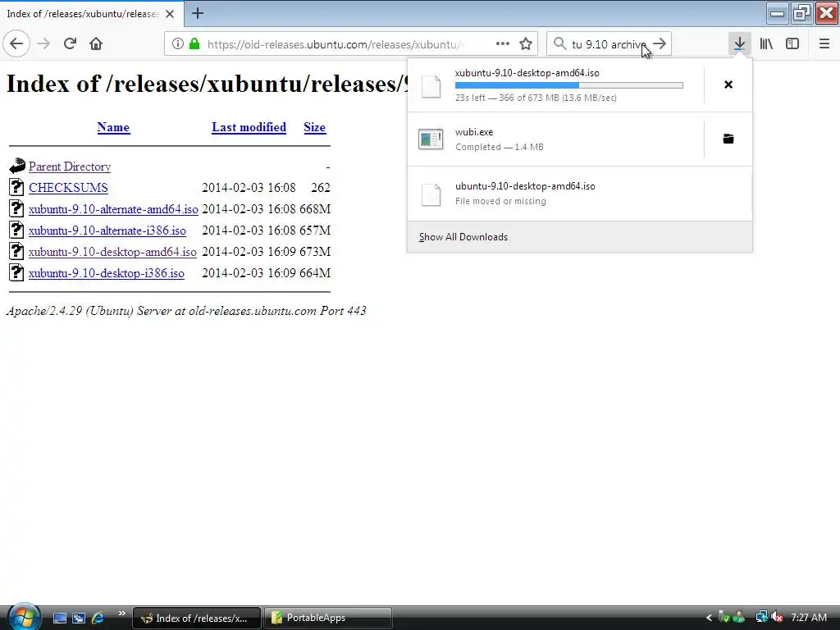This screenshot has width=840, height=630.
Task: Show site information icon in address bar
Action: click(177, 44)
